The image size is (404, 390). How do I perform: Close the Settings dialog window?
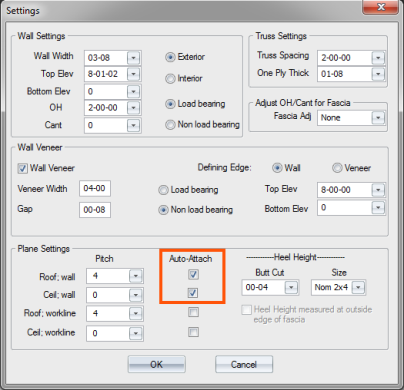[381, 7]
